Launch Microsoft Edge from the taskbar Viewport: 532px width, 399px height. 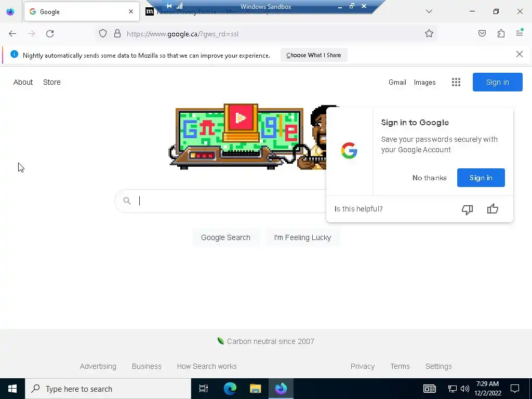point(230,389)
